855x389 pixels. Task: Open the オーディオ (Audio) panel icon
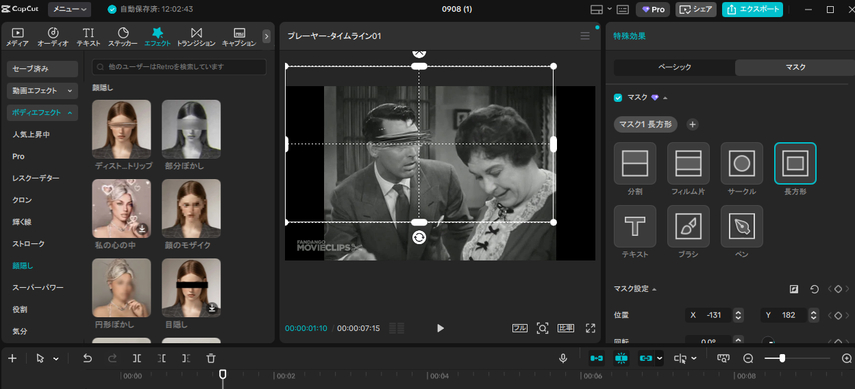click(53, 37)
